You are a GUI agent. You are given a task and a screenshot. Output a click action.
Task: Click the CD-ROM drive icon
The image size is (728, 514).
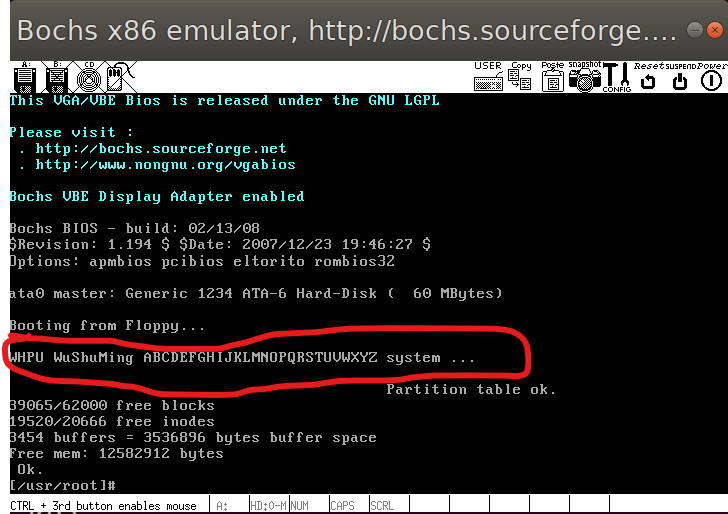click(89, 77)
